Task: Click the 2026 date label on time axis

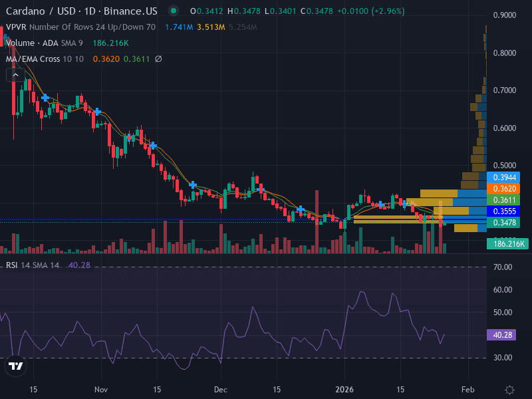Action: pyautogui.click(x=344, y=390)
